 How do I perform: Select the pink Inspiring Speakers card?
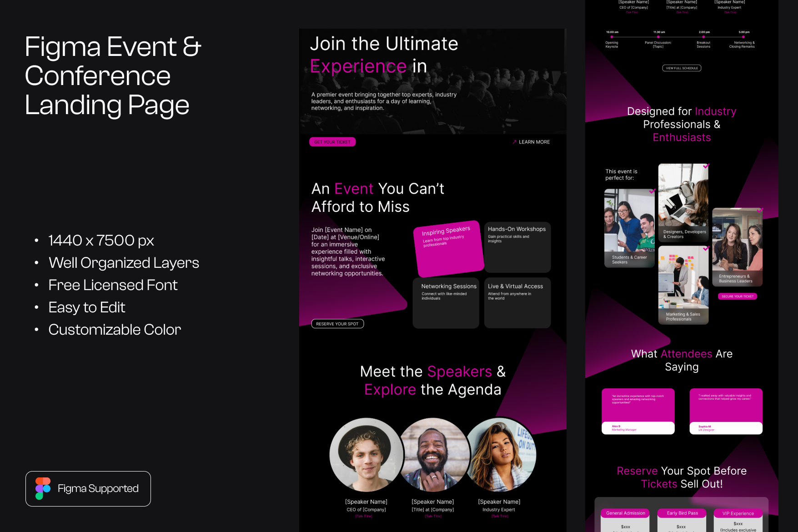click(x=448, y=249)
